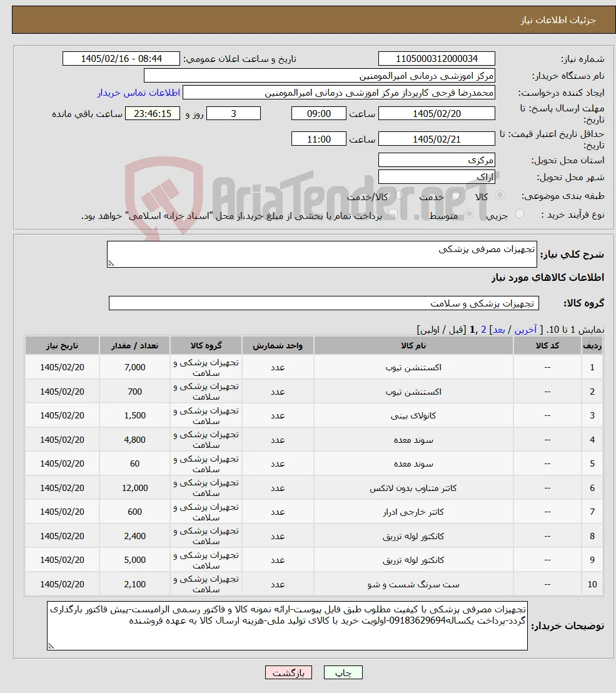This screenshot has width=616, height=693.
Task: Select the کالا/خدمت radio button
Action: [x=400, y=195]
